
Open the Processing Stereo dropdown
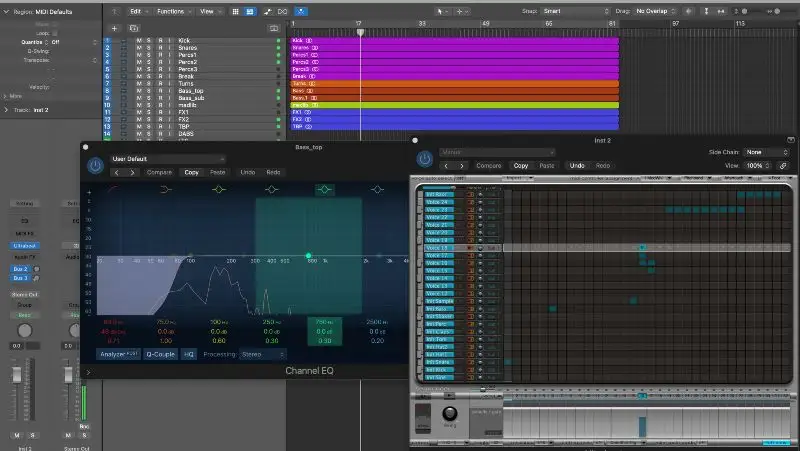[262, 354]
